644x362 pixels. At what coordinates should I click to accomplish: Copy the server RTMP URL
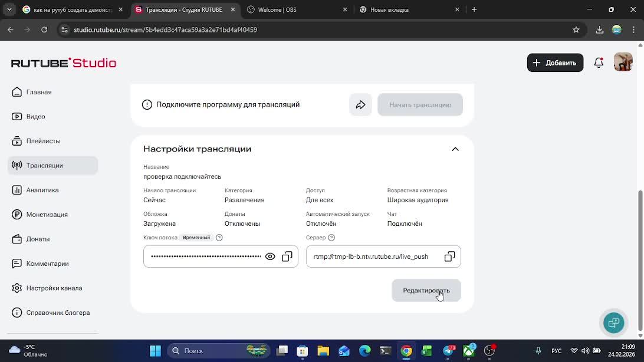pos(449,256)
